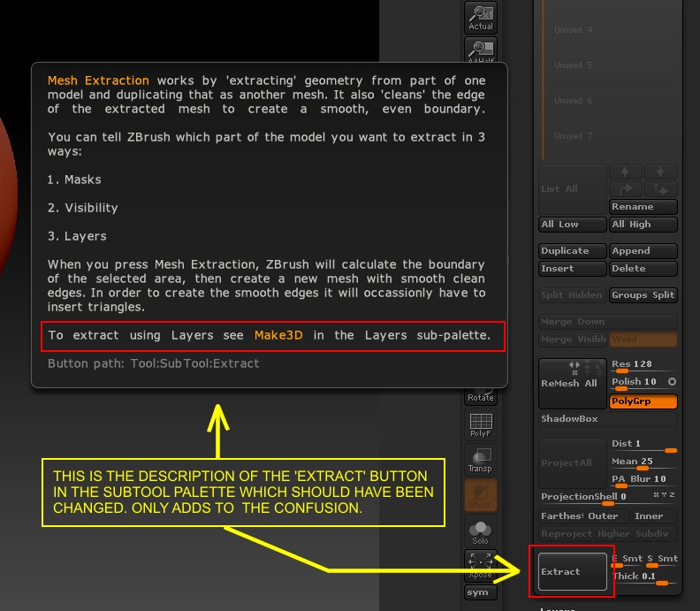The image size is (700, 611).
Task: Click the curved up-right arrow subtool icon
Action: [625, 189]
